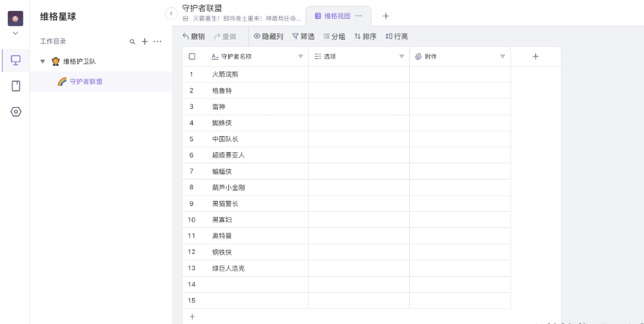Expand the space switcher chevron below avatar
Screen dimensions: 644x324
[x=16, y=33]
